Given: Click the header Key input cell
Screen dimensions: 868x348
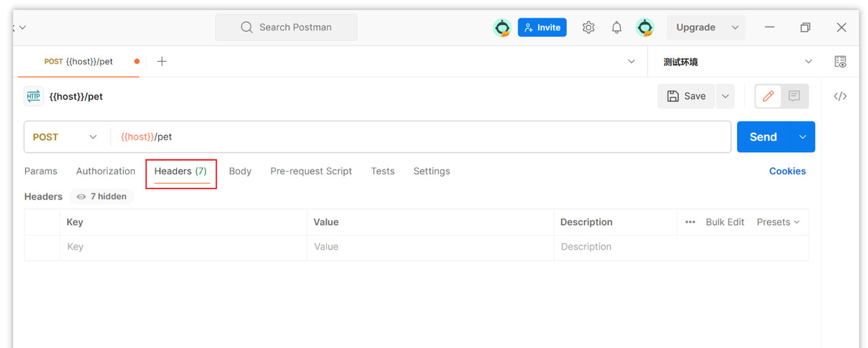Looking at the screenshot, I should [183, 247].
